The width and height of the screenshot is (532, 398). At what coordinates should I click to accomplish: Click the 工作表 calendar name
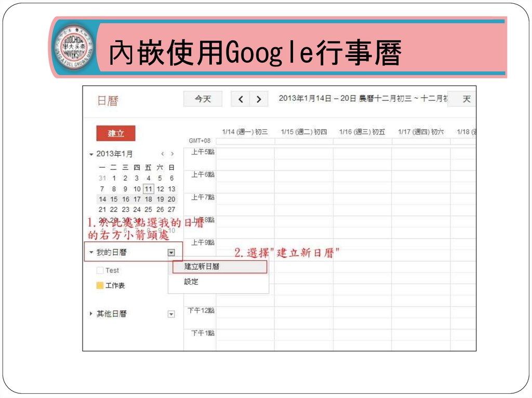115,285
